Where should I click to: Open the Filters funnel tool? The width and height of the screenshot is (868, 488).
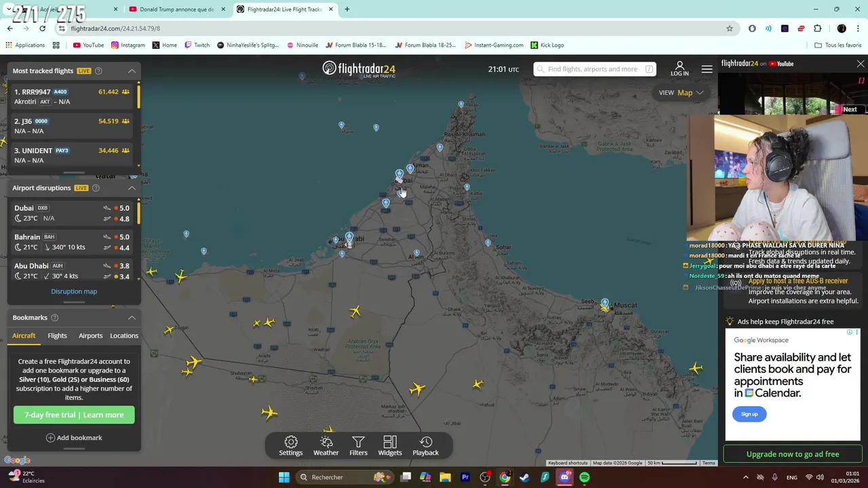click(358, 445)
